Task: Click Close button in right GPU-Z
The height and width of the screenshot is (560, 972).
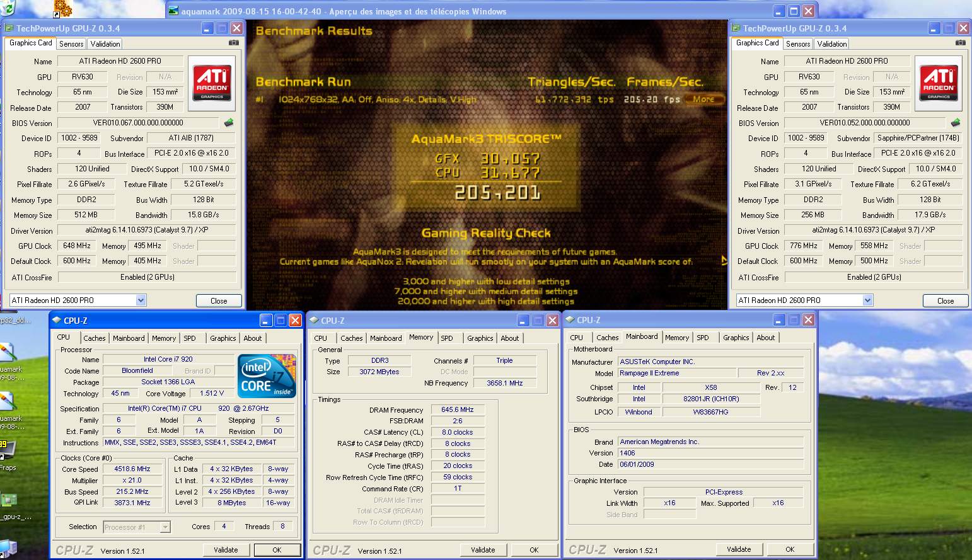Action: coord(946,301)
